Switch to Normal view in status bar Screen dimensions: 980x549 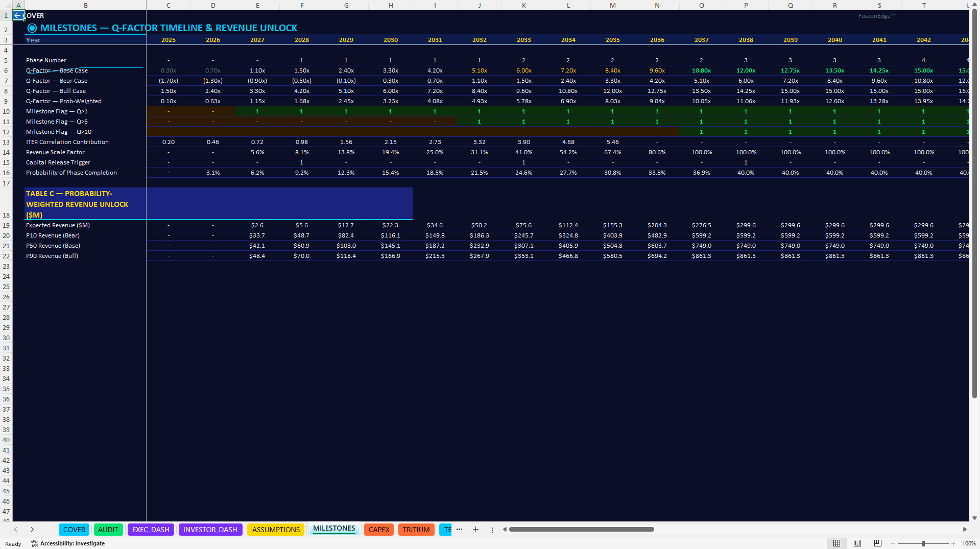[837, 543]
